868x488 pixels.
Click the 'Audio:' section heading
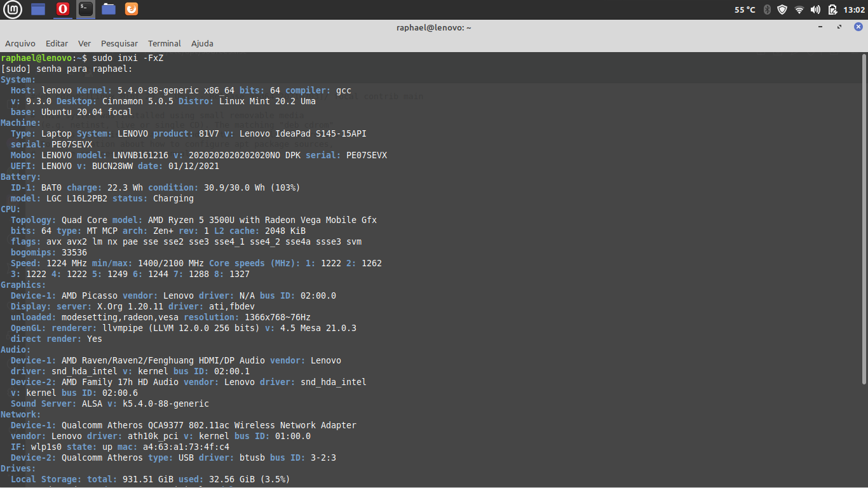[x=16, y=349]
